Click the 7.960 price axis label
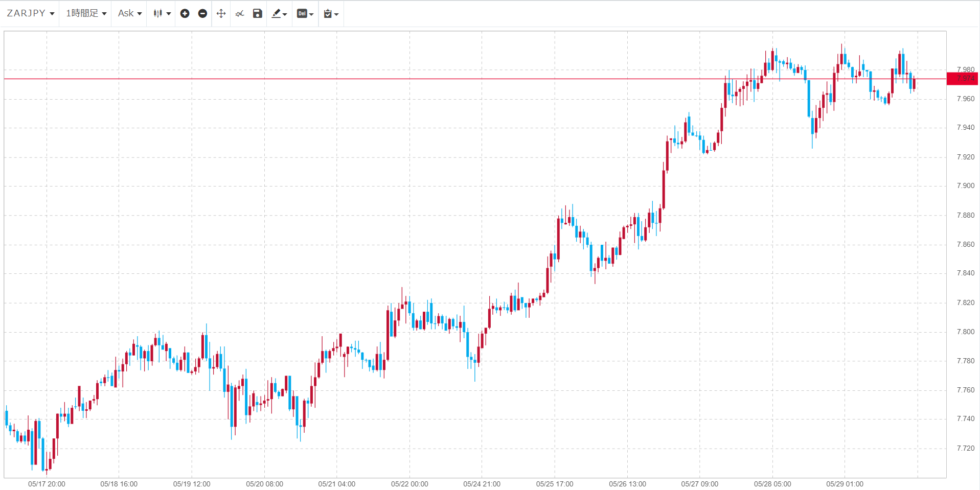Image resolution: width=980 pixels, height=490 pixels. pyautogui.click(x=966, y=99)
